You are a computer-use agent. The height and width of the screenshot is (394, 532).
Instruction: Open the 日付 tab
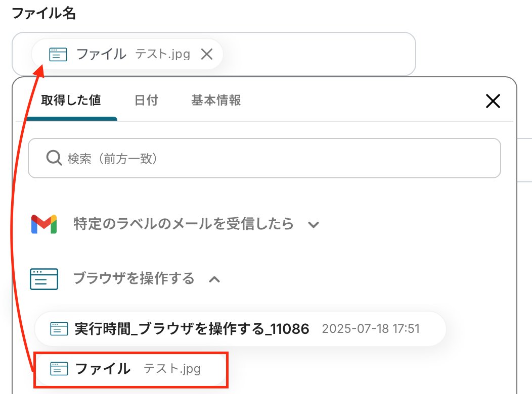146,100
